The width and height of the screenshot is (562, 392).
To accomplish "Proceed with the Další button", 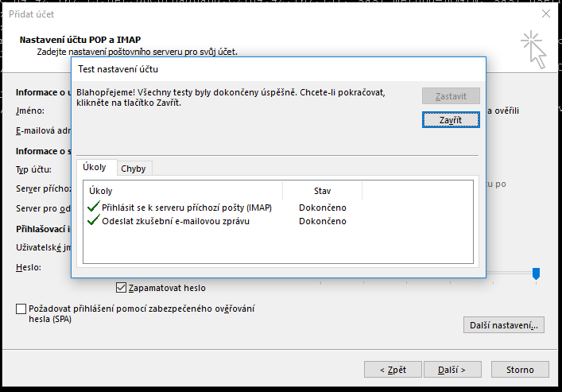I will (450, 370).
